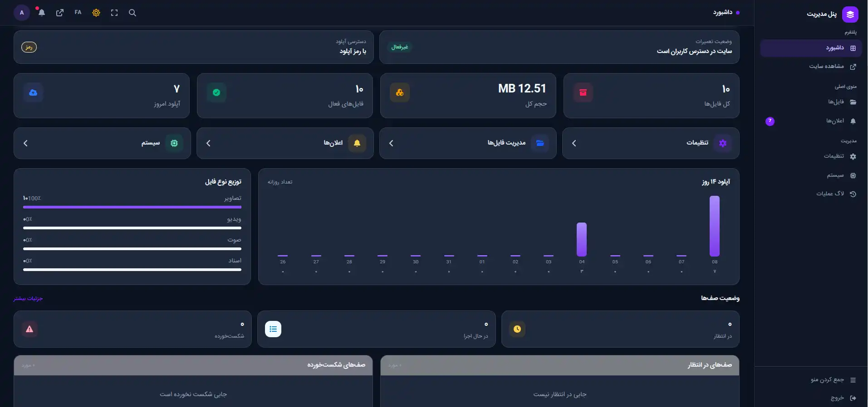
Task: Open the اعلان‌ها quick card chevron
Action: [208, 143]
